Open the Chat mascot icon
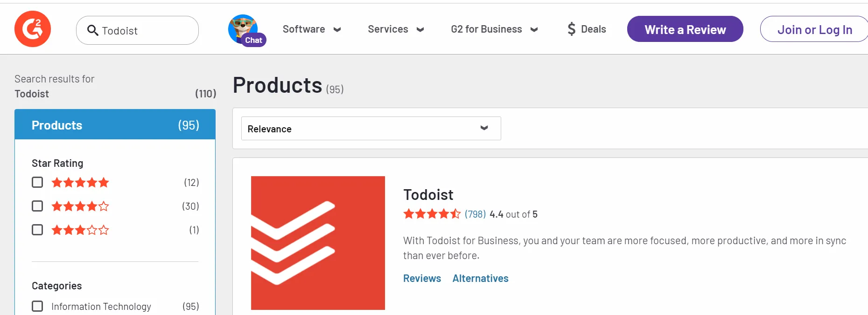This screenshot has height=315, width=868. [244, 29]
